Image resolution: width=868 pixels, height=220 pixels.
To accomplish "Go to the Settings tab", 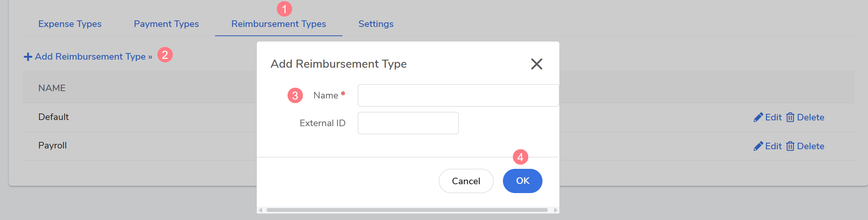I will (x=376, y=24).
